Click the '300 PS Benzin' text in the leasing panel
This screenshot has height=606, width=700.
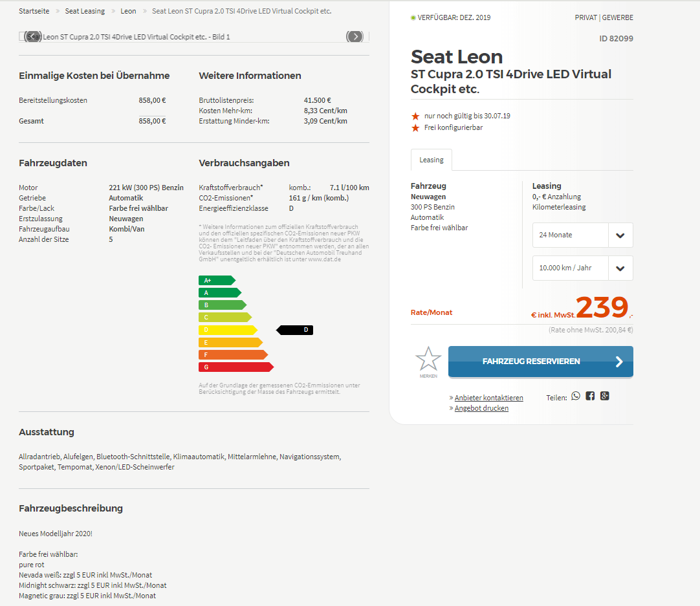pyautogui.click(x=433, y=206)
